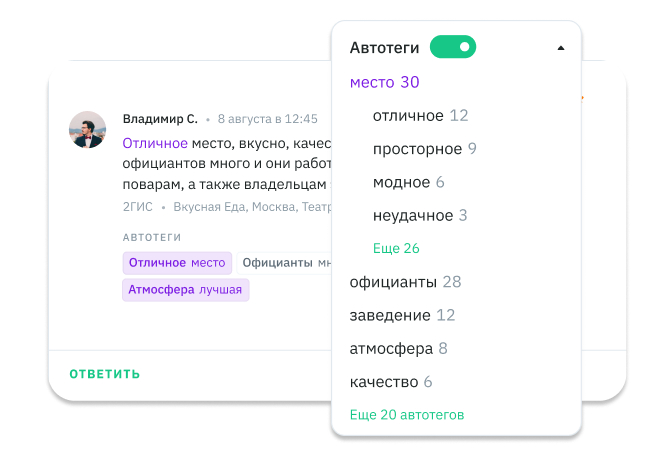Expand Еще 26 more subtags
This screenshot has height=463, width=663.
[395, 248]
